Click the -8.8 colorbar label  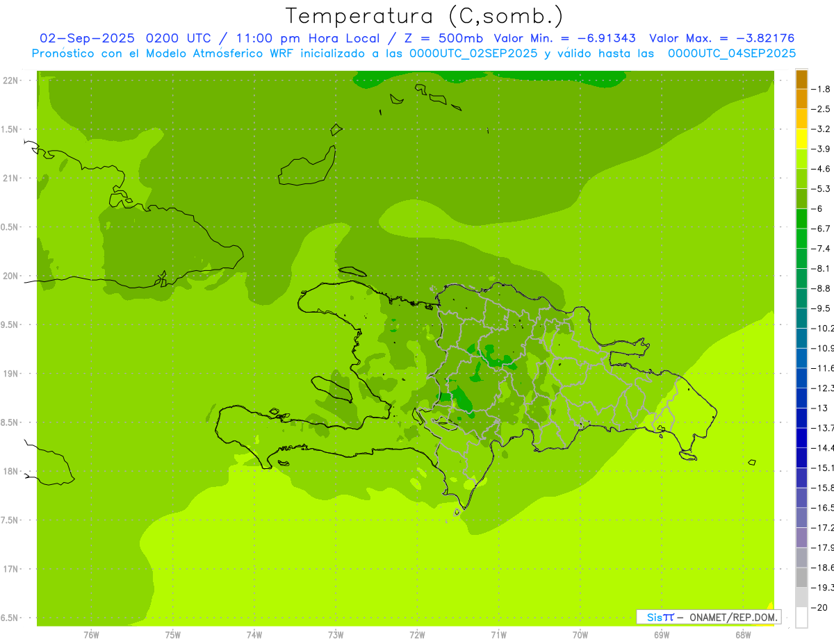(821, 288)
